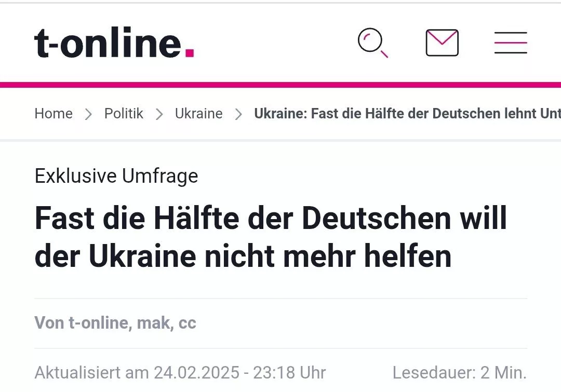This screenshot has height=392, width=561.
Task: Click the chevron after the Ukraine breadcrumb
Action: click(x=238, y=114)
